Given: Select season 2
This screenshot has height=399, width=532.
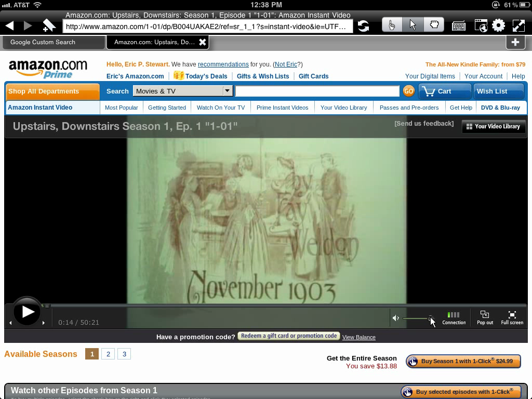Looking at the screenshot, I should (x=108, y=354).
